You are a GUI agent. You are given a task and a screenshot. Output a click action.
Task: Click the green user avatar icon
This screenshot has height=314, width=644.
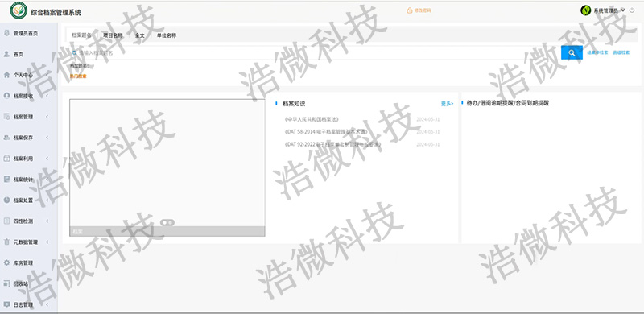click(586, 10)
